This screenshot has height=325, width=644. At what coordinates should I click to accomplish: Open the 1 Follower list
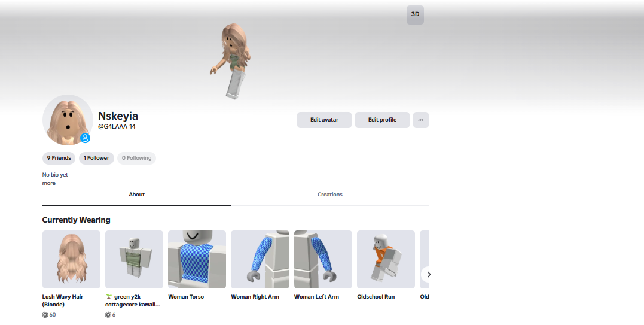pos(96,158)
